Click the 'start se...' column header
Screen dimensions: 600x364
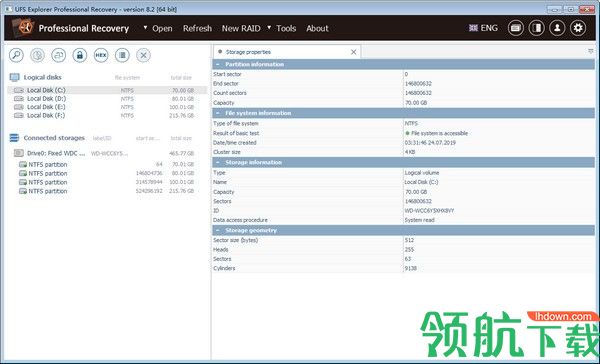click(x=148, y=138)
